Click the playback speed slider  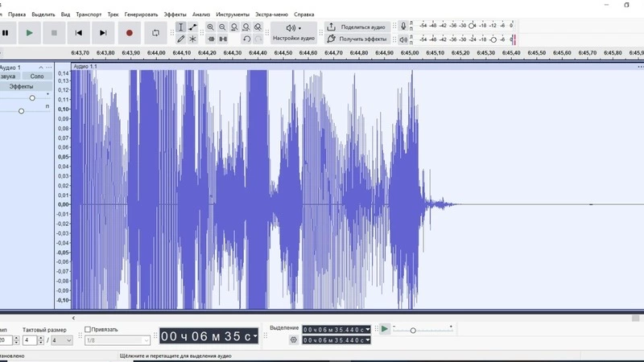[413, 330]
